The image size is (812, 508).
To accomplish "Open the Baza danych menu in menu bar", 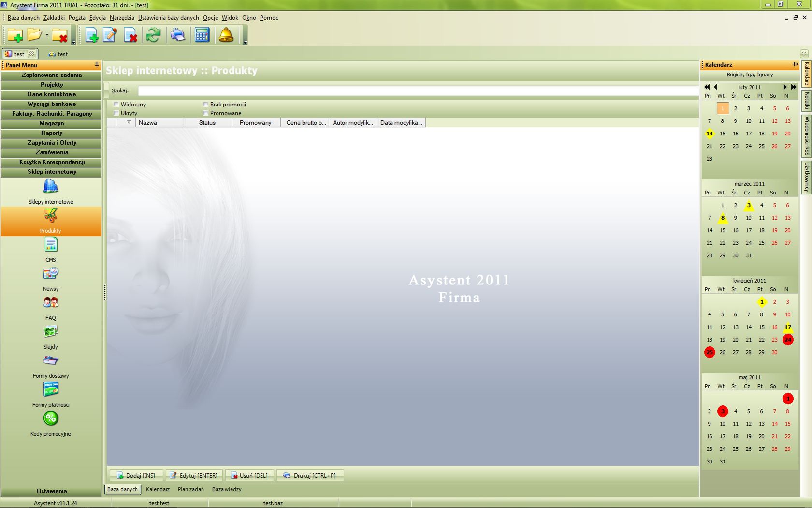I will click(24, 18).
